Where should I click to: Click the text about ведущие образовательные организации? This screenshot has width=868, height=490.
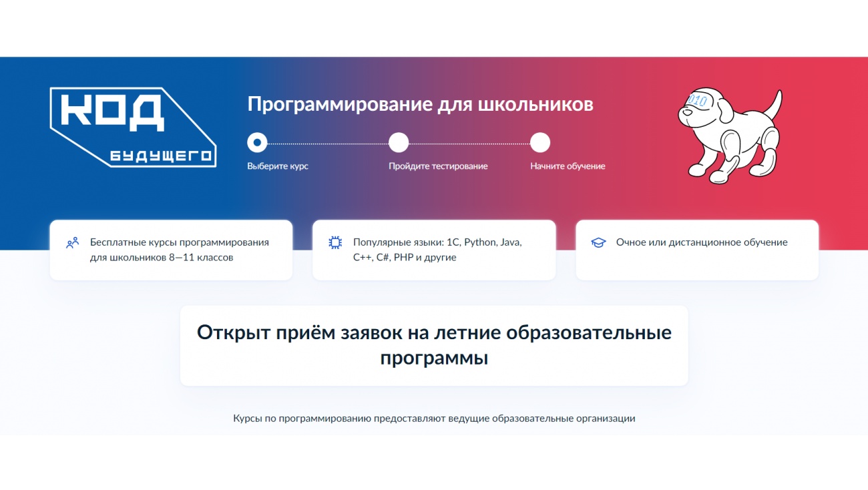click(x=434, y=418)
